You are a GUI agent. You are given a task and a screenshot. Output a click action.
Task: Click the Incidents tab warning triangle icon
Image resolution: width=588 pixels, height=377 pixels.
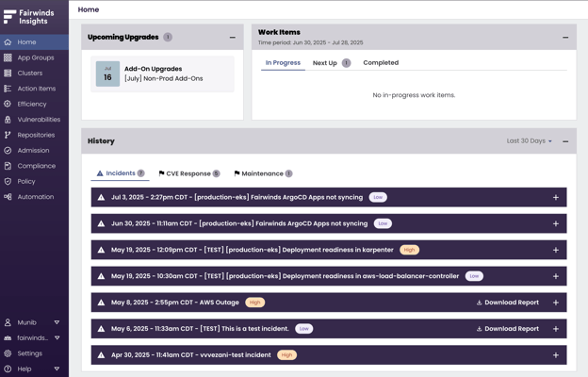tap(100, 173)
